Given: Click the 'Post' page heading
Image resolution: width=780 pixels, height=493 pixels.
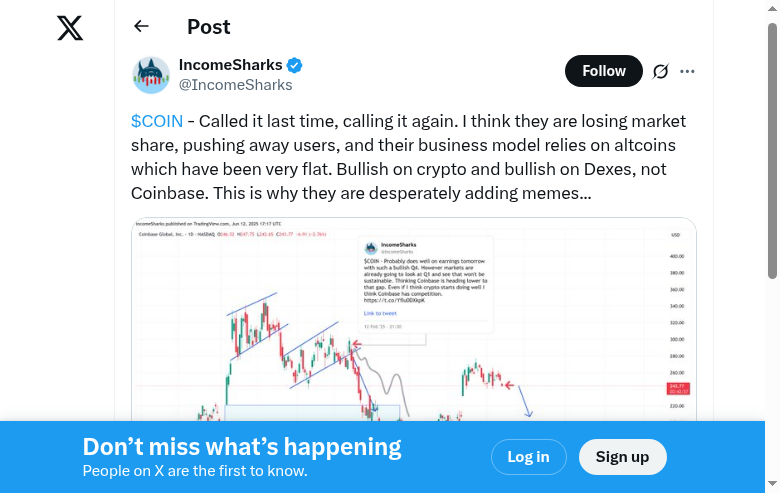Looking at the screenshot, I should pyautogui.click(x=208, y=27).
